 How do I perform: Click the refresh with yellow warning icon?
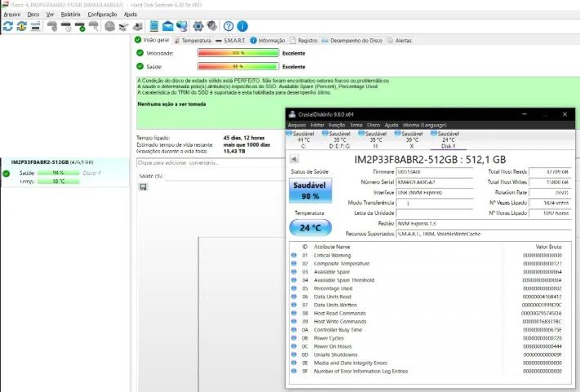(x=22, y=26)
